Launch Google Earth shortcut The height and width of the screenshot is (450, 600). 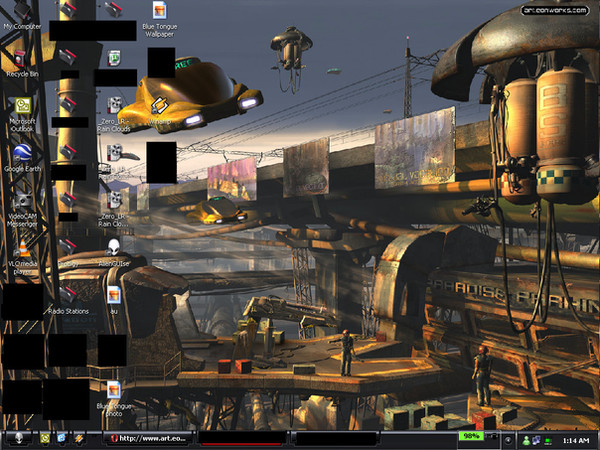point(22,158)
